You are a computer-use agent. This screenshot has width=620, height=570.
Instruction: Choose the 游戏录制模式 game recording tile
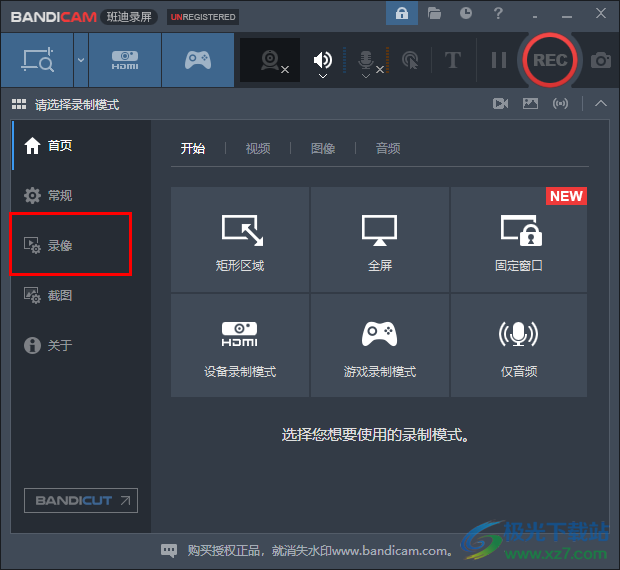(380, 345)
